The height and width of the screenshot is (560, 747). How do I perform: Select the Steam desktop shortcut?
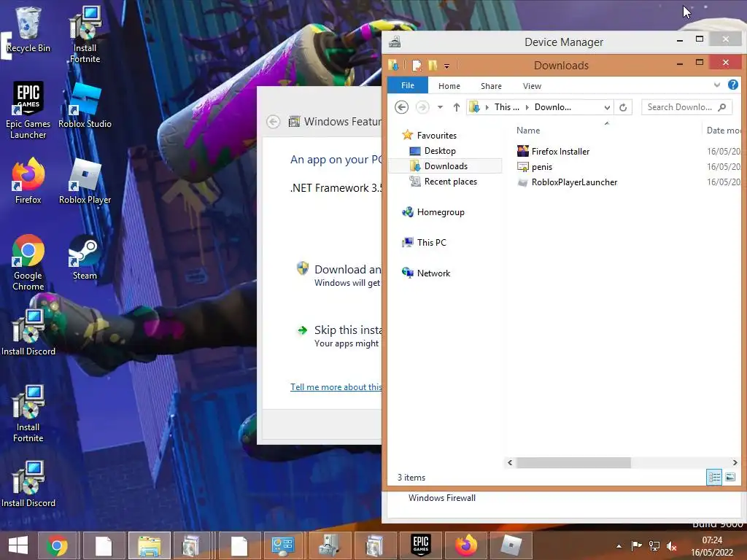click(85, 257)
